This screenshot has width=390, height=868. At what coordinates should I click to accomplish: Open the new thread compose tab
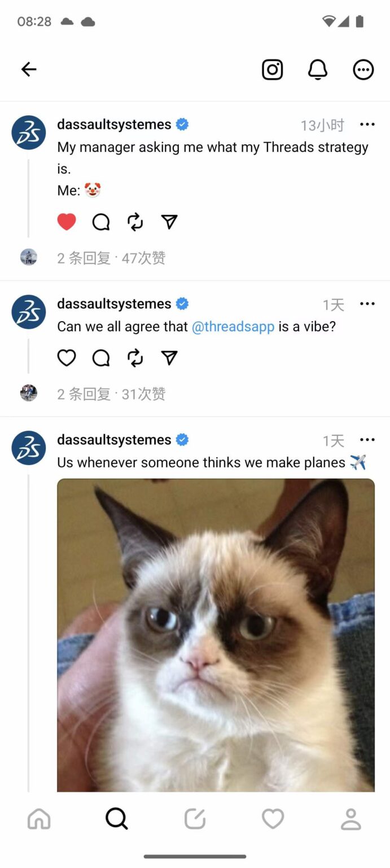195,819
